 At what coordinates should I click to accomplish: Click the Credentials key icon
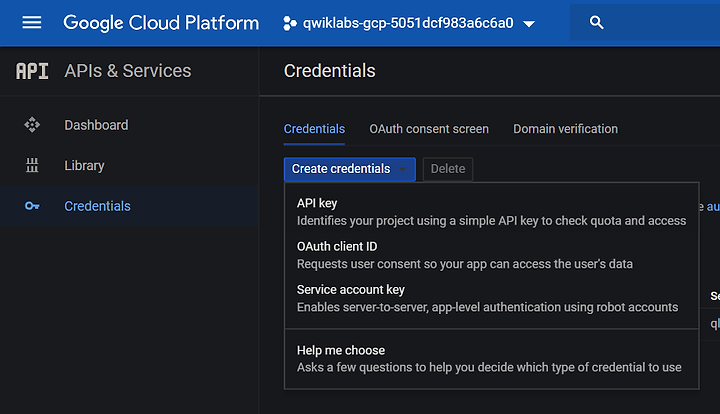point(32,206)
